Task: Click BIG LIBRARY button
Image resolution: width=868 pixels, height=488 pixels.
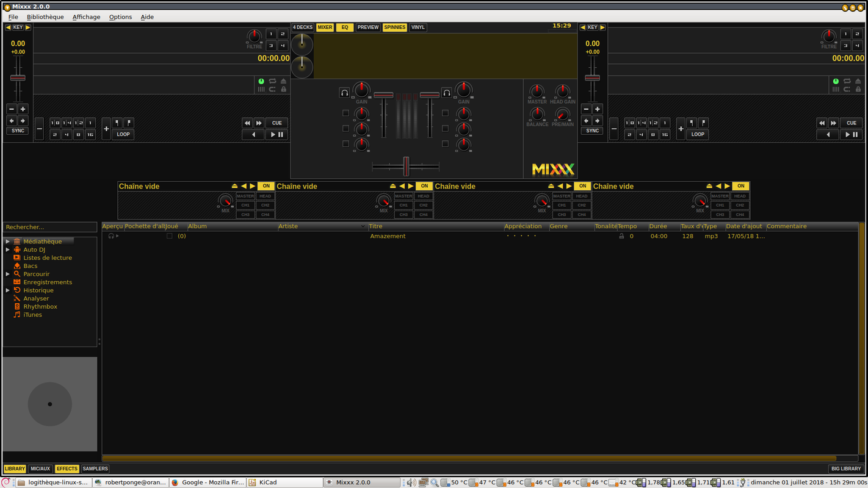Action: (x=846, y=468)
